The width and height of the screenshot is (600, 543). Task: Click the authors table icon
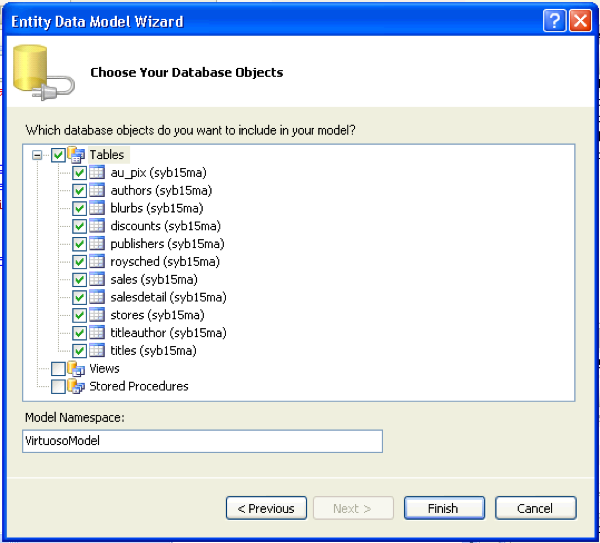pyautogui.click(x=97, y=191)
